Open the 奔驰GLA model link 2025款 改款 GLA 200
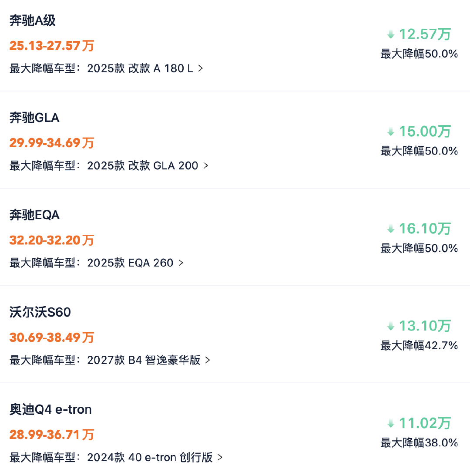470x476 pixels. [143, 165]
